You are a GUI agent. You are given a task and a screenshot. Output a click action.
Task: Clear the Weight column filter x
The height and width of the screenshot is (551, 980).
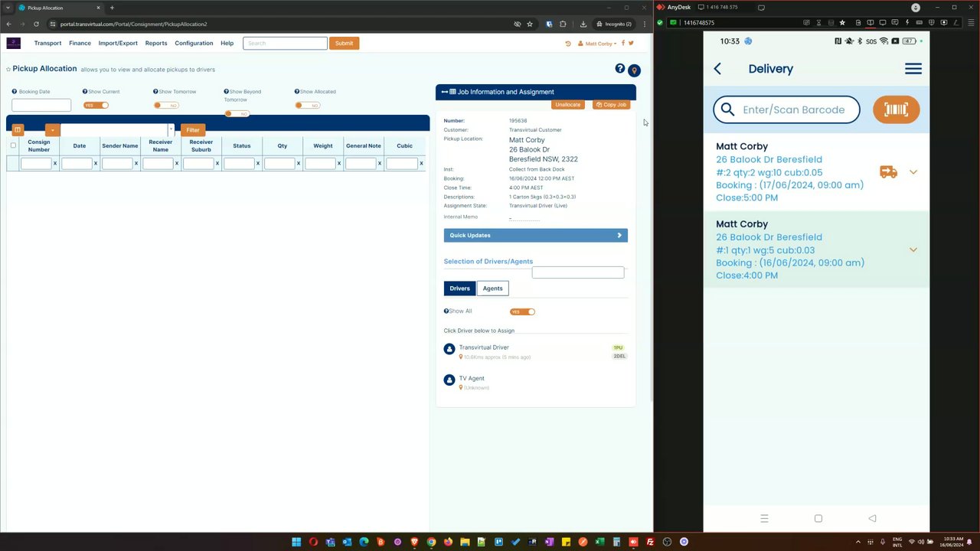pos(339,163)
